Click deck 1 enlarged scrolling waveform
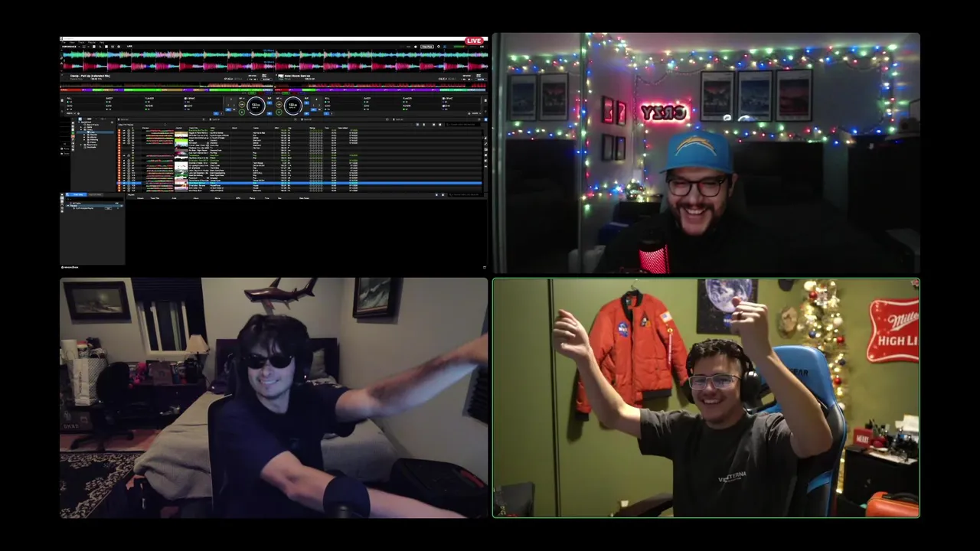 (274, 54)
